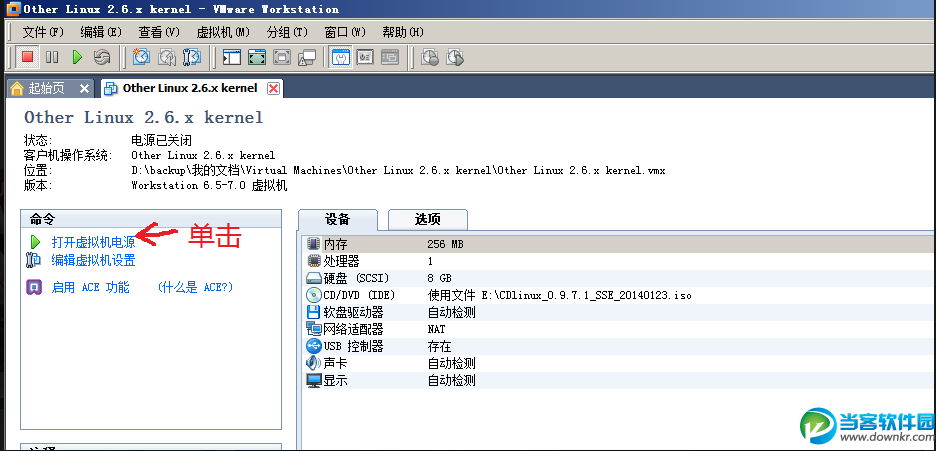Click wrench icon beside 编辑虚拟机设置
Screen dimensions: 936x451
pyautogui.click(x=33, y=260)
